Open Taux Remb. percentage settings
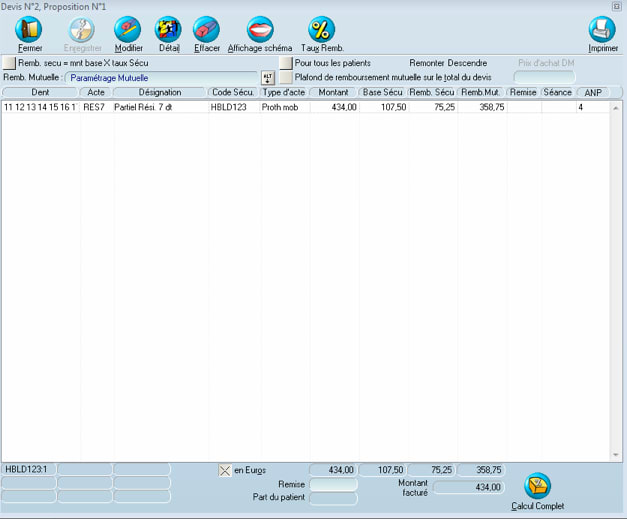The height and width of the screenshot is (519, 627). 321,30
